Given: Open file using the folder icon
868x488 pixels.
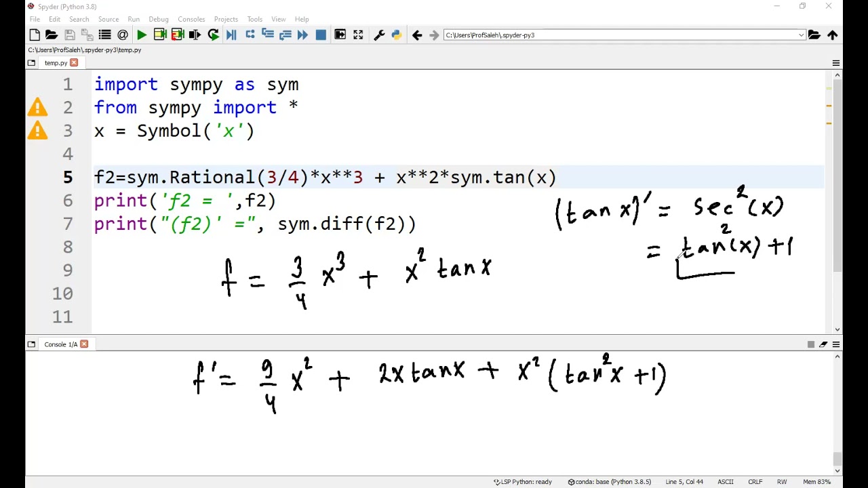Looking at the screenshot, I should [x=52, y=35].
